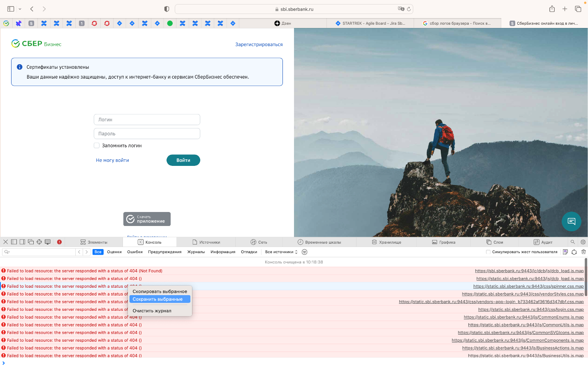Open the Слои tab
The width and height of the screenshot is (588, 368).
[x=495, y=242]
